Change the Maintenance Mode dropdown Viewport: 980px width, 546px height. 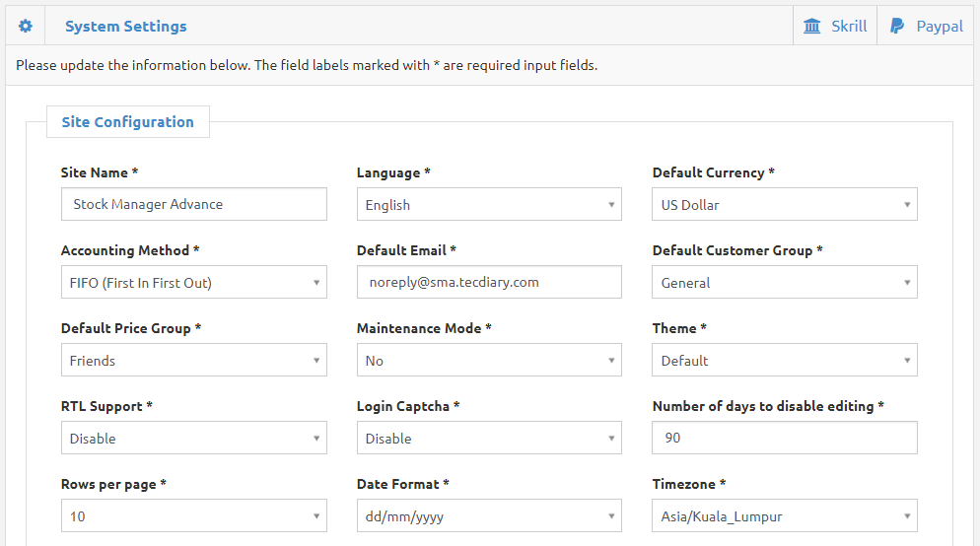[489, 360]
